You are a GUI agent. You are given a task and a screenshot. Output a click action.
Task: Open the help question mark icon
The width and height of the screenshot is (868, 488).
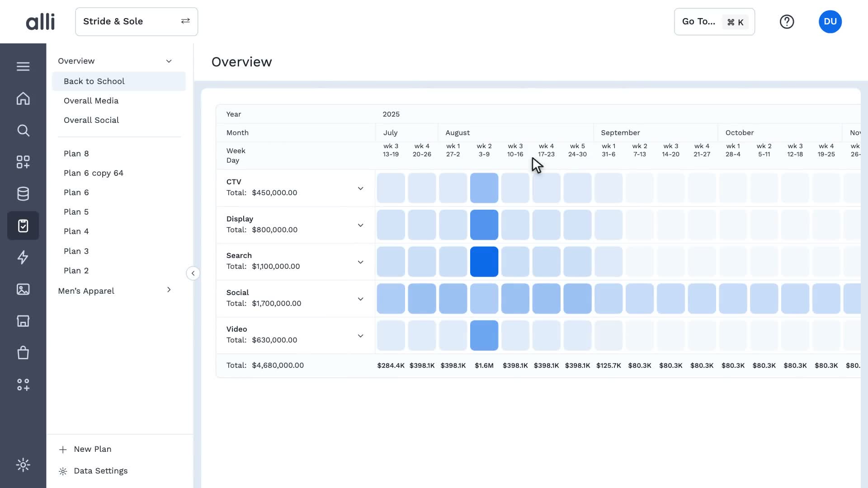pyautogui.click(x=787, y=22)
